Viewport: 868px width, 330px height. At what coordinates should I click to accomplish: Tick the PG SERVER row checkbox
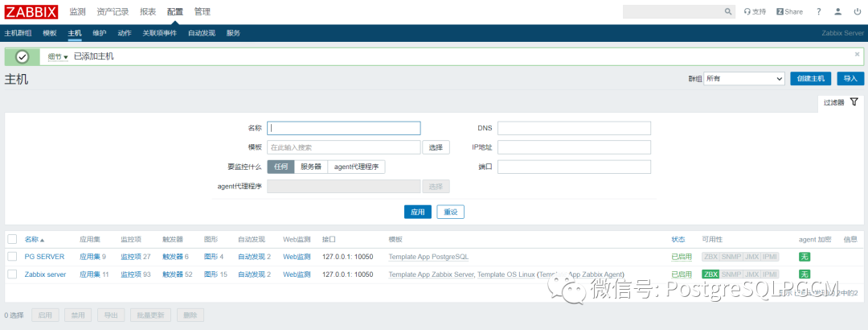coord(12,256)
